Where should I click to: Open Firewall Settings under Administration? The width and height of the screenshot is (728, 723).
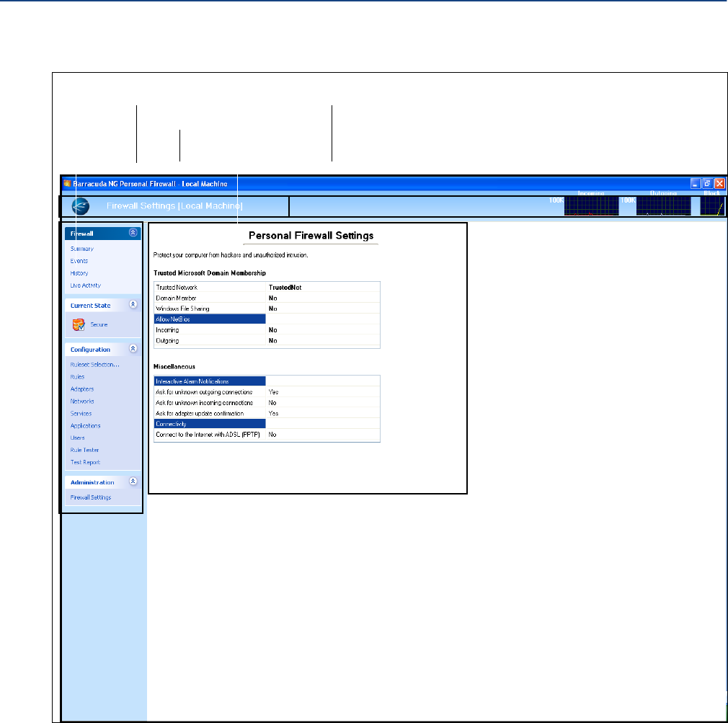click(x=91, y=497)
